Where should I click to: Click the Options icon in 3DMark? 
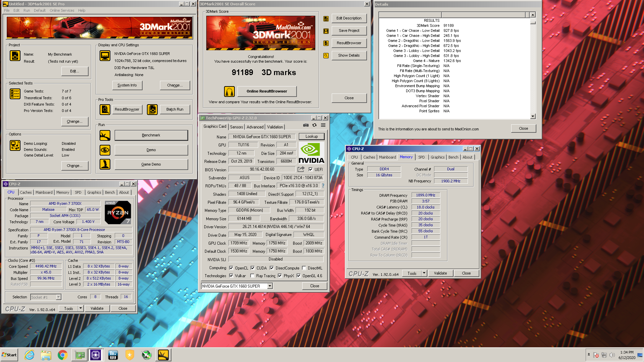tap(15, 145)
